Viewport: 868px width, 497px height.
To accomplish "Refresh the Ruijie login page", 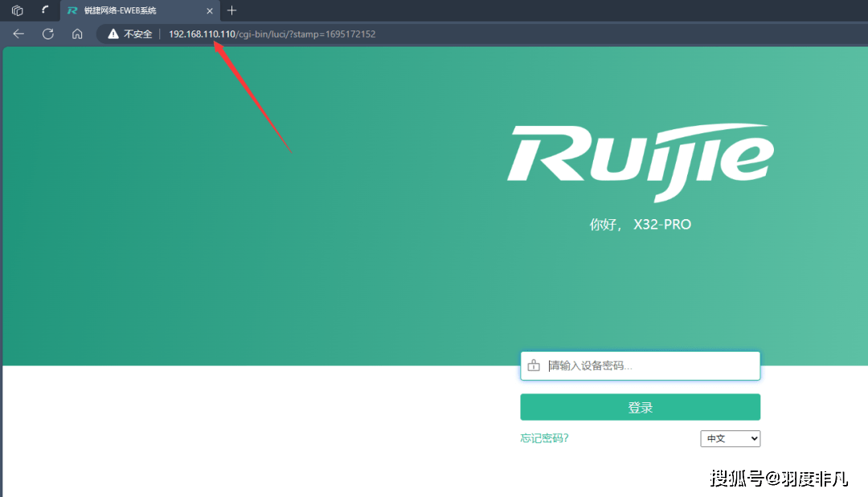I will [47, 34].
